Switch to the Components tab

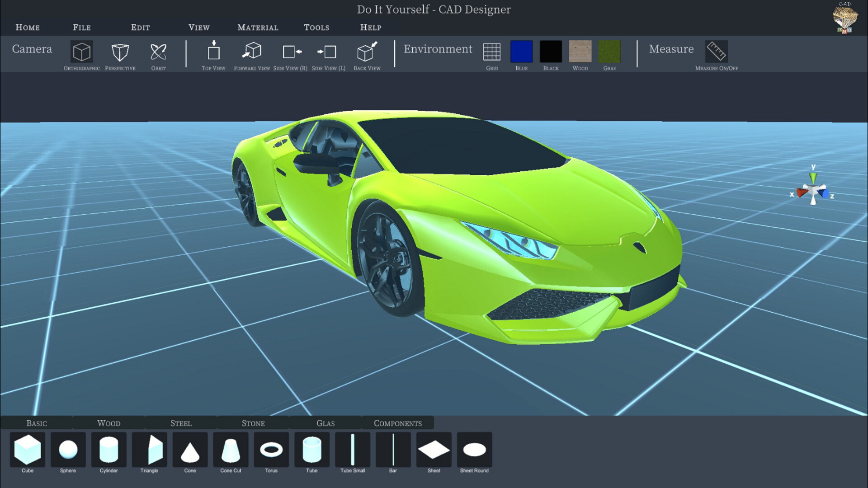[x=397, y=422]
